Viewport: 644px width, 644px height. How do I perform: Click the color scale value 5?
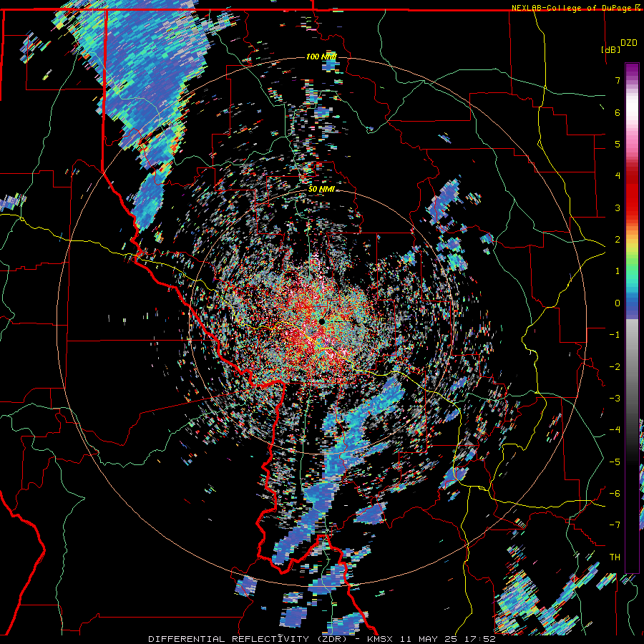(x=618, y=144)
